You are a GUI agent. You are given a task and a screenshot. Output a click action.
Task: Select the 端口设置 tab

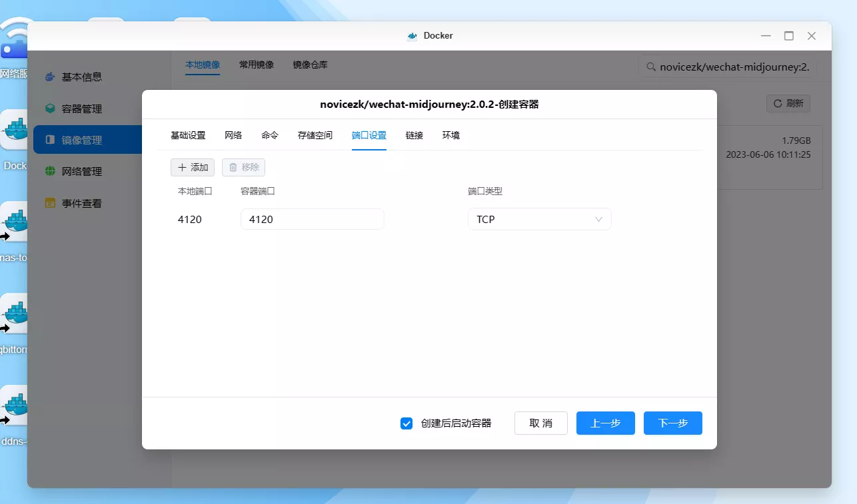pos(369,135)
